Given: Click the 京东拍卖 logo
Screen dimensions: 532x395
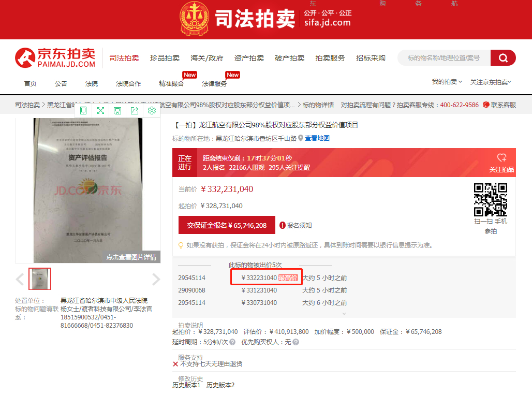Looking at the screenshot, I should pos(53,57).
